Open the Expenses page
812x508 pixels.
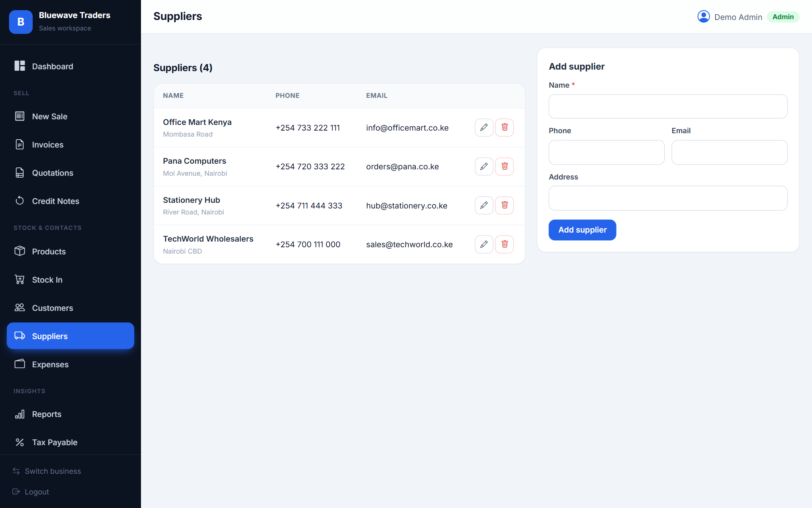70,364
